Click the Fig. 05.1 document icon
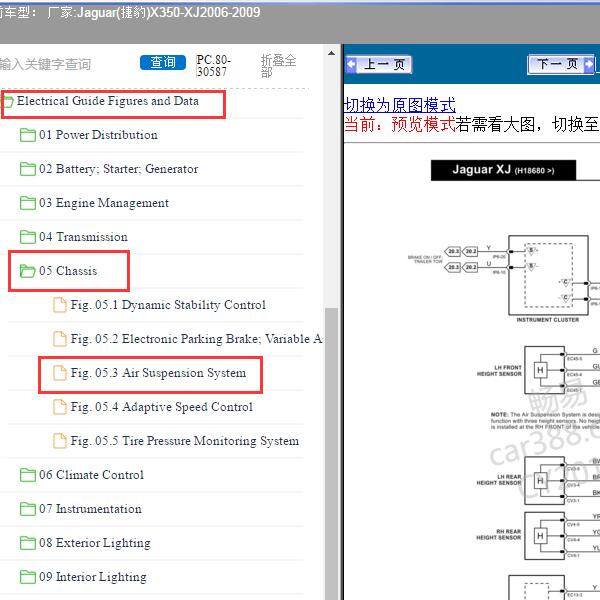 [x=59, y=305]
